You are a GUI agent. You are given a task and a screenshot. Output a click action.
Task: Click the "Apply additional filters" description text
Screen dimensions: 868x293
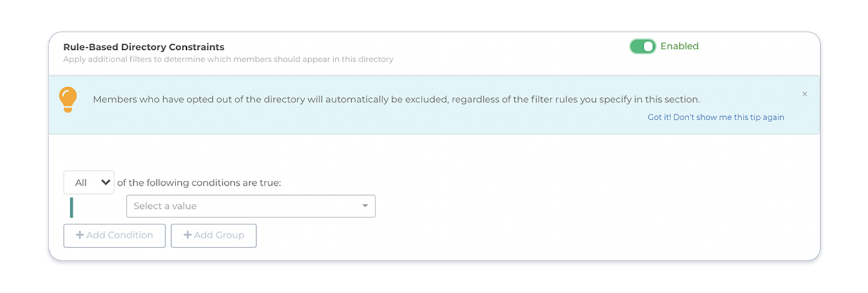click(228, 60)
